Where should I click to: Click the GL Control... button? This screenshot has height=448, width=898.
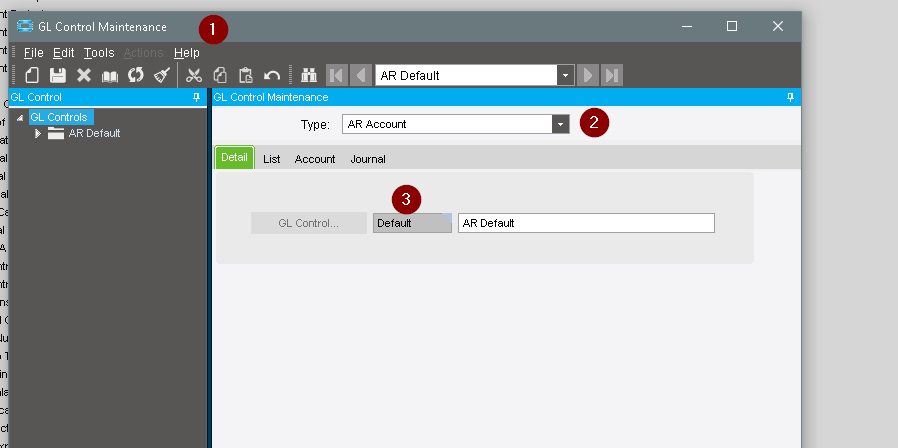pyautogui.click(x=309, y=223)
